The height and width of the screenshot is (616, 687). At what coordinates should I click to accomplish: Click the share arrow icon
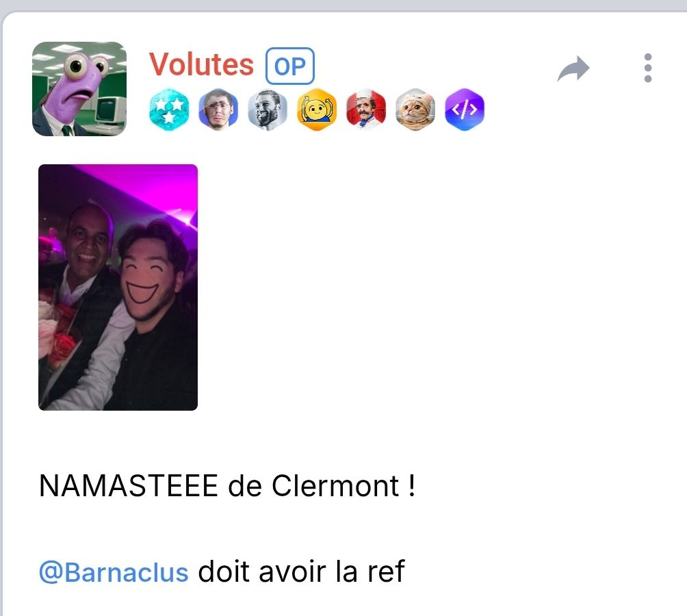pos(573,68)
